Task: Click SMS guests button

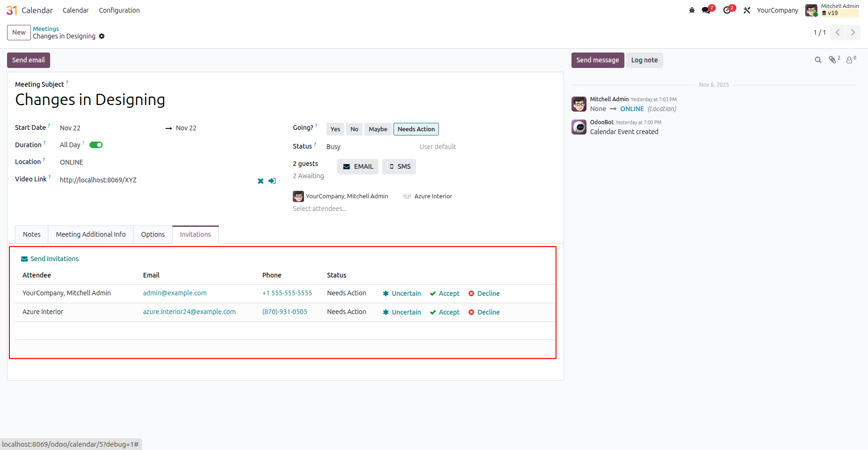Action: 399,166
